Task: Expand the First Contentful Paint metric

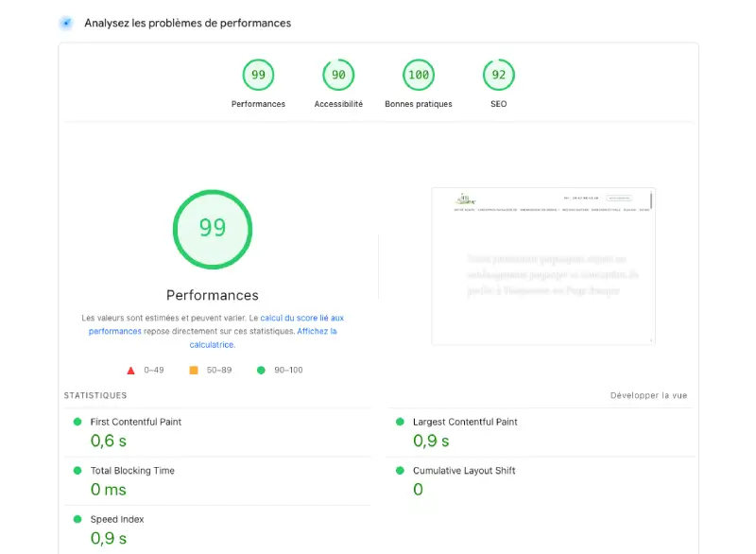Action: 135,422
